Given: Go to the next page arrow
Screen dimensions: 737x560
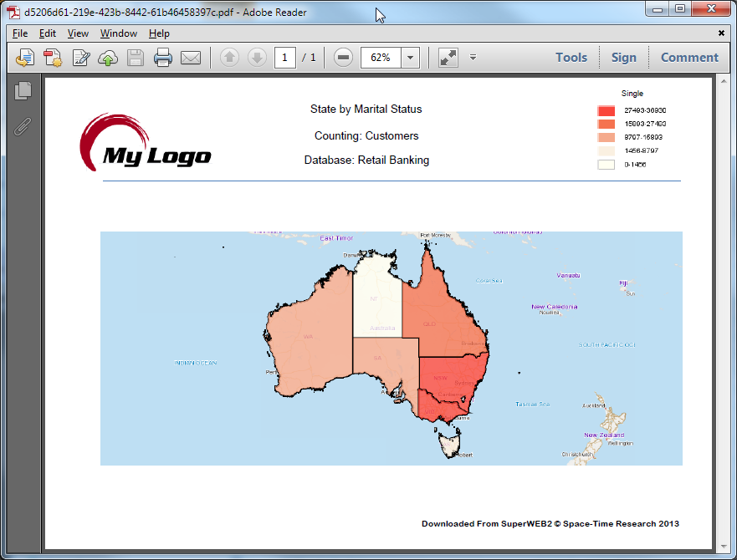Looking at the screenshot, I should [x=258, y=58].
